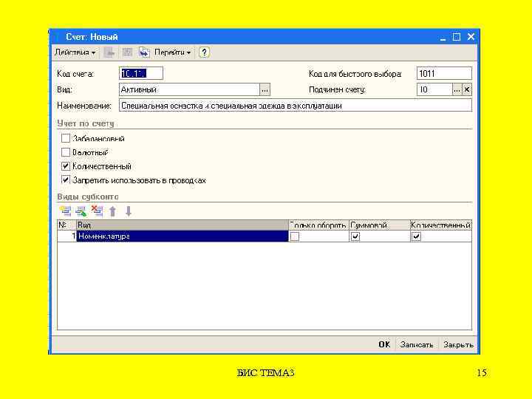Viewport: 532px width, 399px height.
Task: Click the edit subconto row icon
Action: point(81,211)
